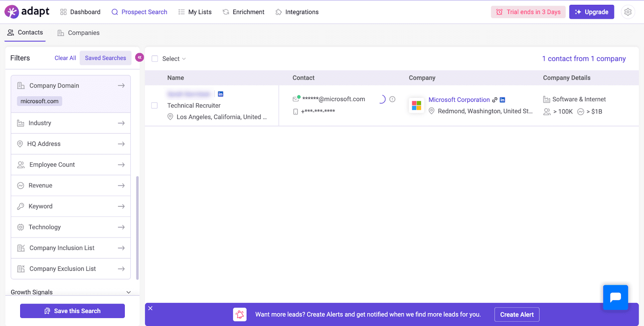Expand the Employee Count filter

pyautogui.click(x=71, y=164)
